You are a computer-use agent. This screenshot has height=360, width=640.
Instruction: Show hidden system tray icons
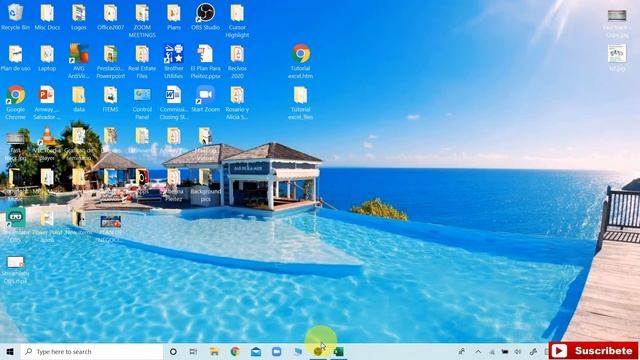[478, 351]
